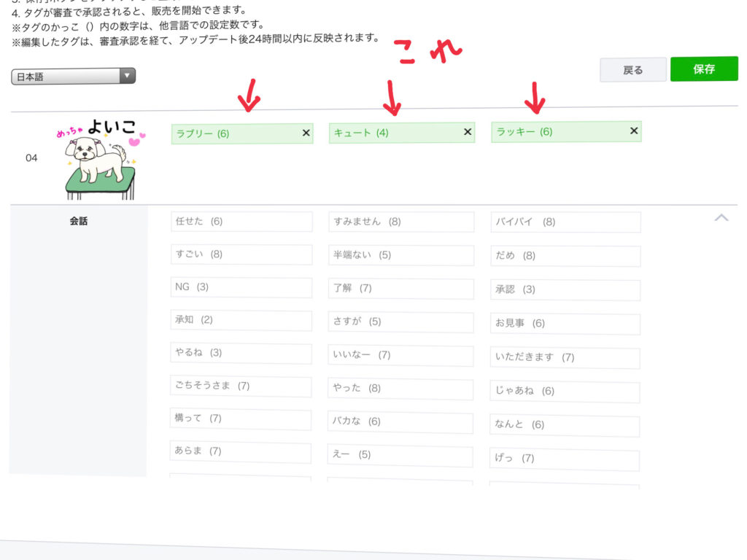Add the さすが tag

click(400, 322)
